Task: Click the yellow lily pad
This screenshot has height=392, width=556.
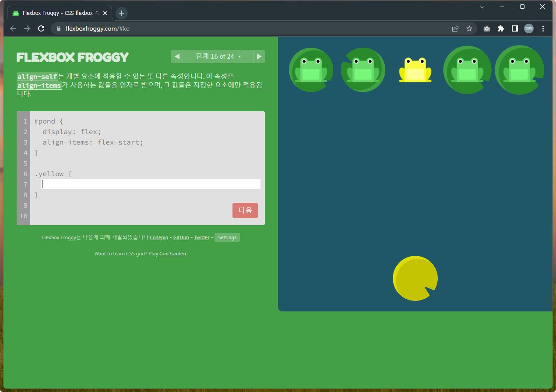Action: coord(415,279)
